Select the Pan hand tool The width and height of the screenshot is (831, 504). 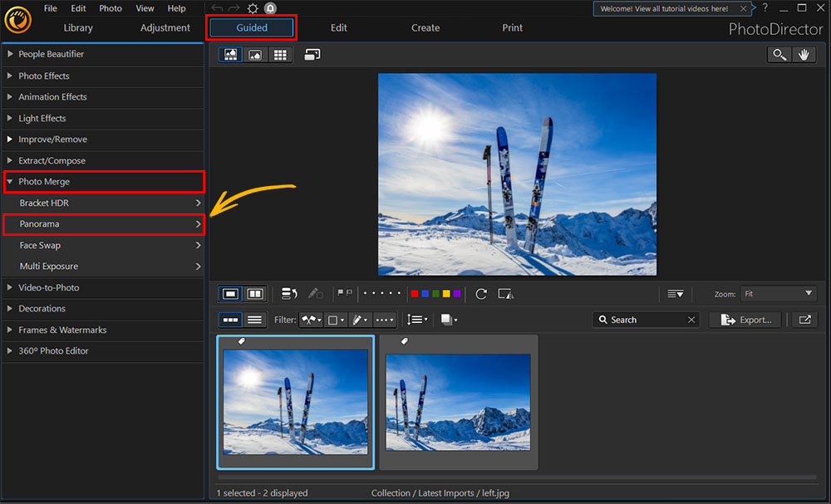[x=804, y=55]
